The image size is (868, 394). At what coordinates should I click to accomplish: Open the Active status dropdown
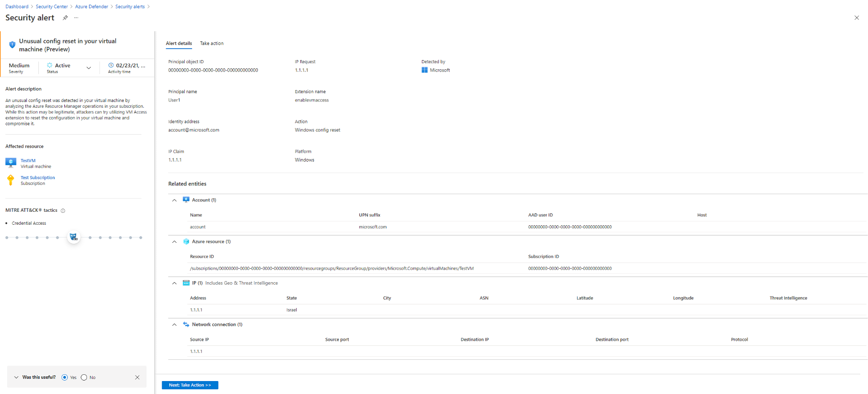click(89, 68)
